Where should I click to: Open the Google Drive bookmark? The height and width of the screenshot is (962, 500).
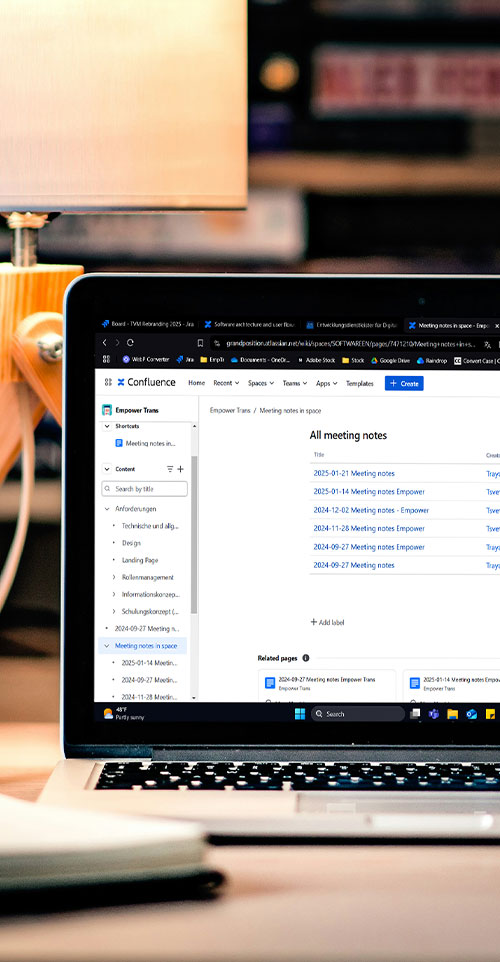pyautogui.click(x=390, y=360)
